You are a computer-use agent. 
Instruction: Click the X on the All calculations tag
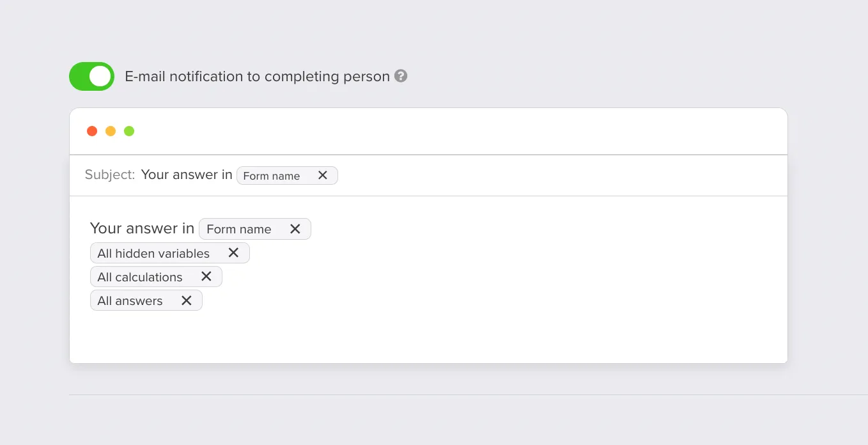[x=206, y=276]
